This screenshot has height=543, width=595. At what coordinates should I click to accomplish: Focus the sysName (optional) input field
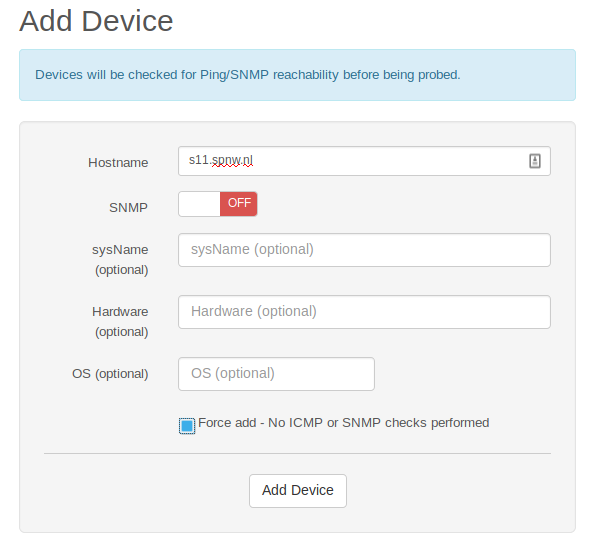click(364, 250)
